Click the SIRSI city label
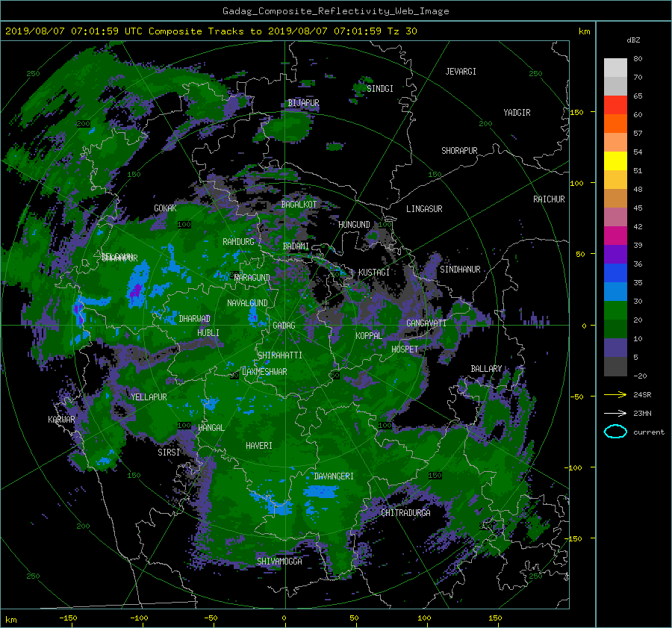This screenshot has width=672, height=628. [x=169, y=453]
